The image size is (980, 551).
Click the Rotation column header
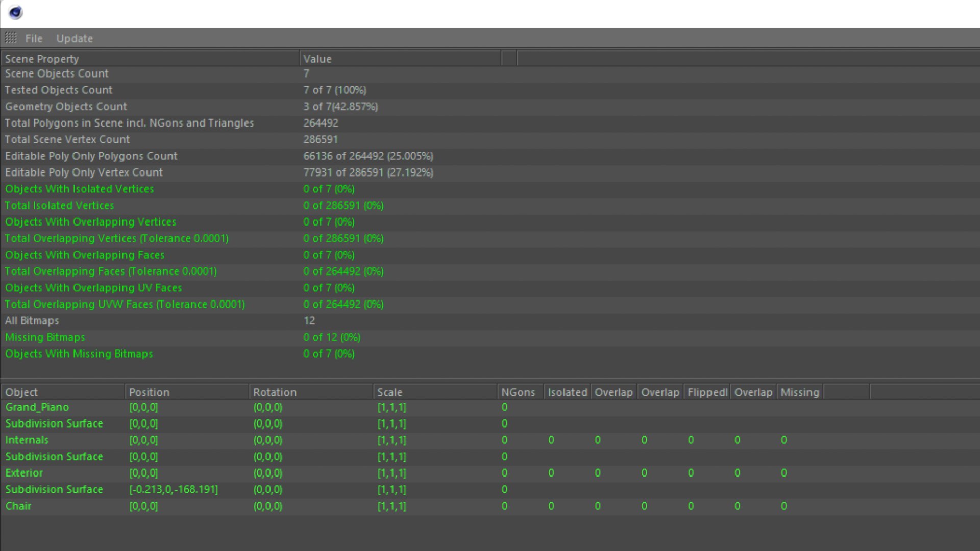[311, 392]
